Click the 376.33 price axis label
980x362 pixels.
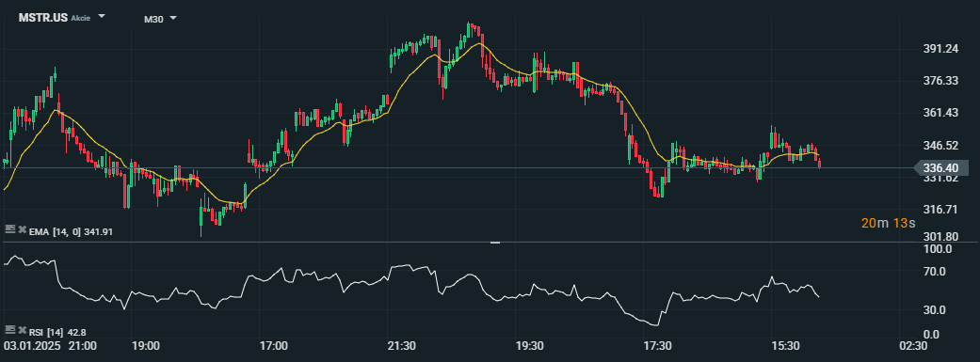941,81
